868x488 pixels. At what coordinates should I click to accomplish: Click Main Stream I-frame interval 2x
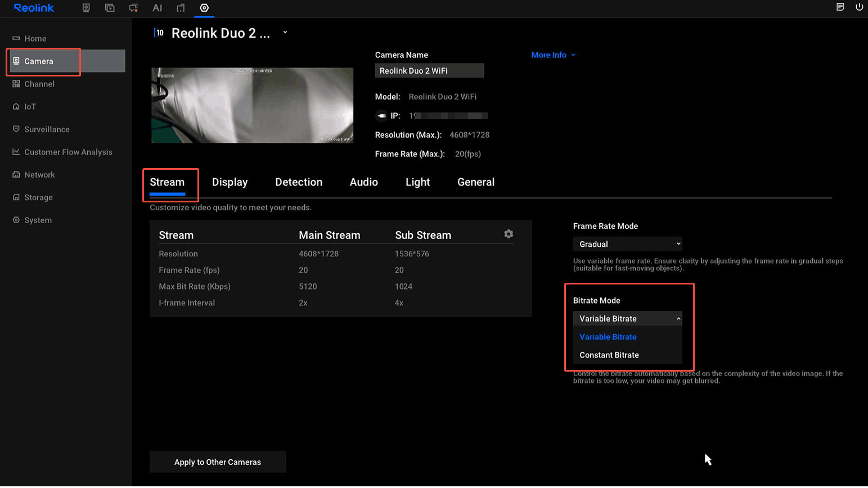point(303,302)
